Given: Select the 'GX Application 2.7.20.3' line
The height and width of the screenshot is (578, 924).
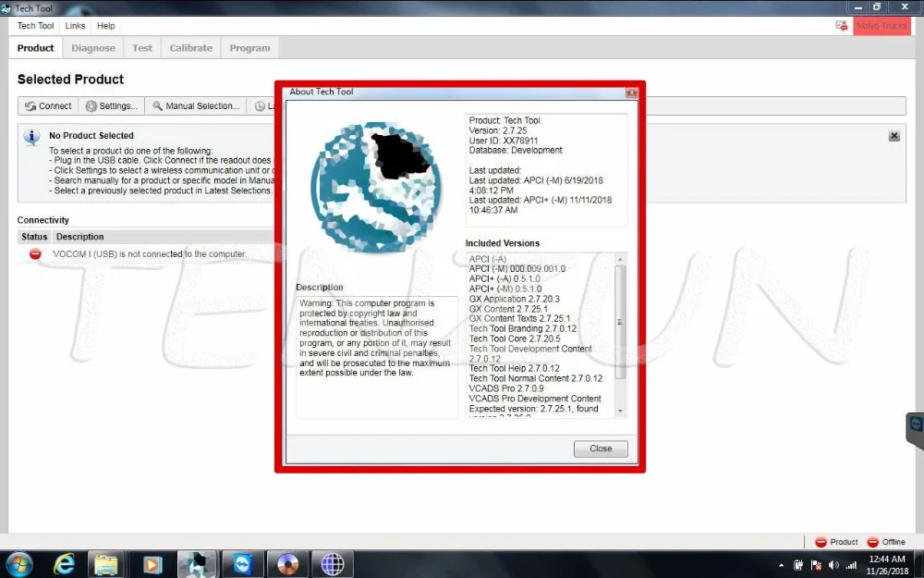Looking at the screenshot, I should pyautogui.click(x=514, y=299).
